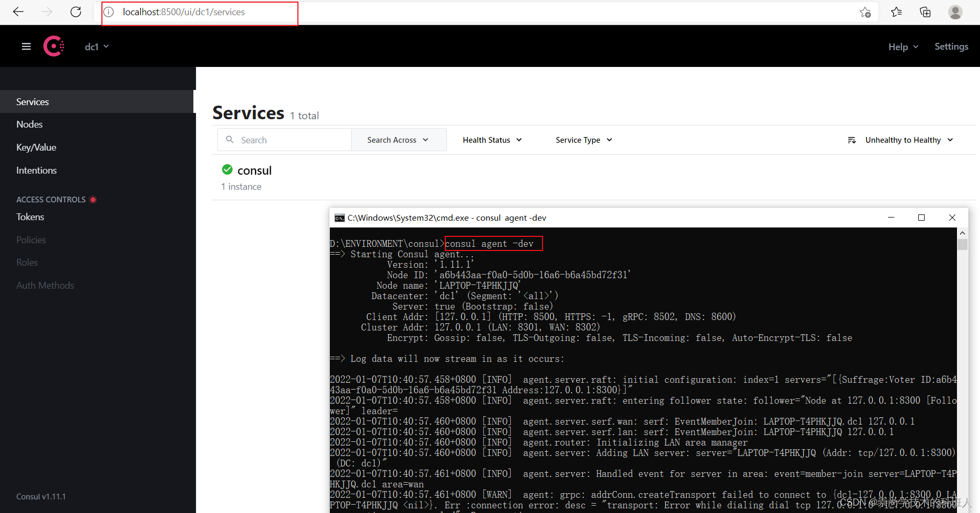Toggle the hamburger menu in Consul header
Viewport: 980px width, 513px height.
coord(26,47)
